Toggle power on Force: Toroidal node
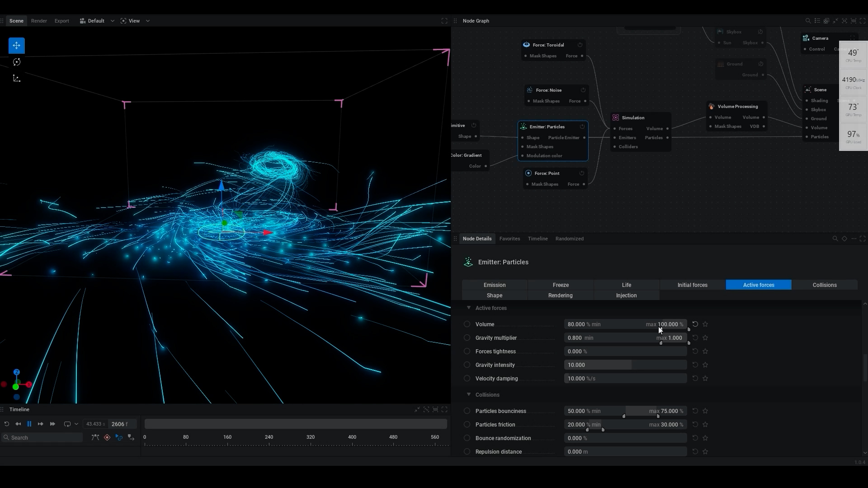Viewport: 868px width, 488px height. 580,45
